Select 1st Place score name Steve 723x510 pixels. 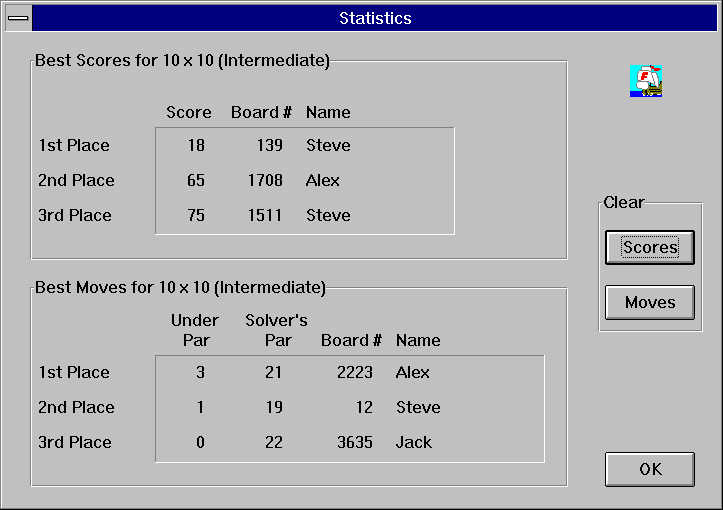point(328,146)
